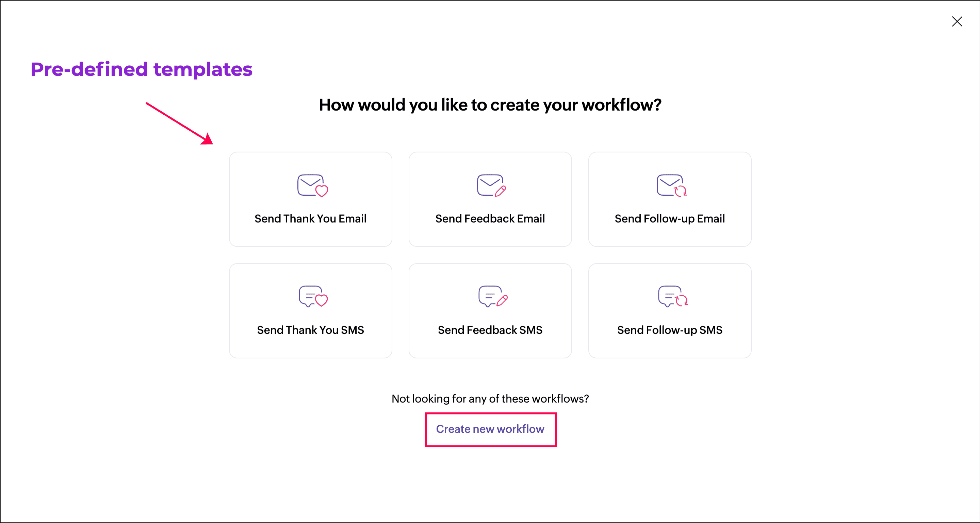The width and height of the screenshot is (980, 523).
Task: Click the envelope with heart icon
Action: pos(312,185)
